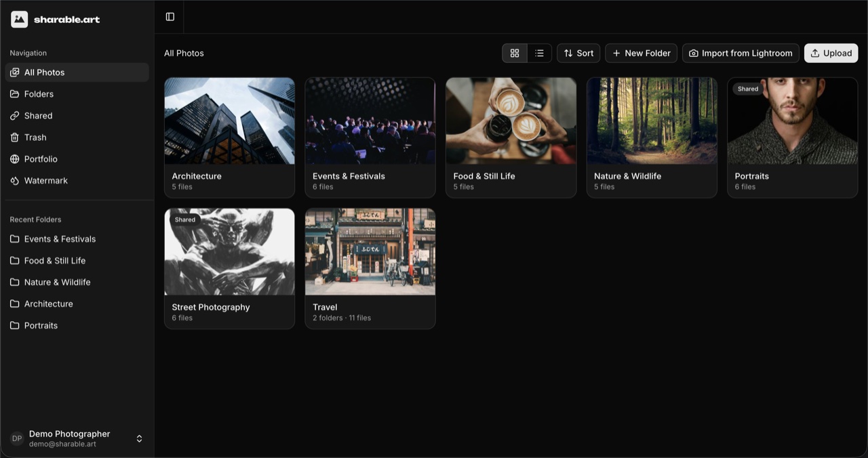Click folder icon beside Food & Still Life recent
Viewport: 868px width, 458px height.
(x=15, y=261)
